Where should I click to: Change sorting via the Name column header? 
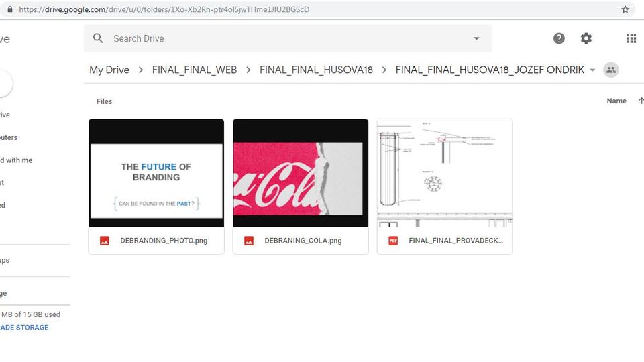tap(616, 101)
